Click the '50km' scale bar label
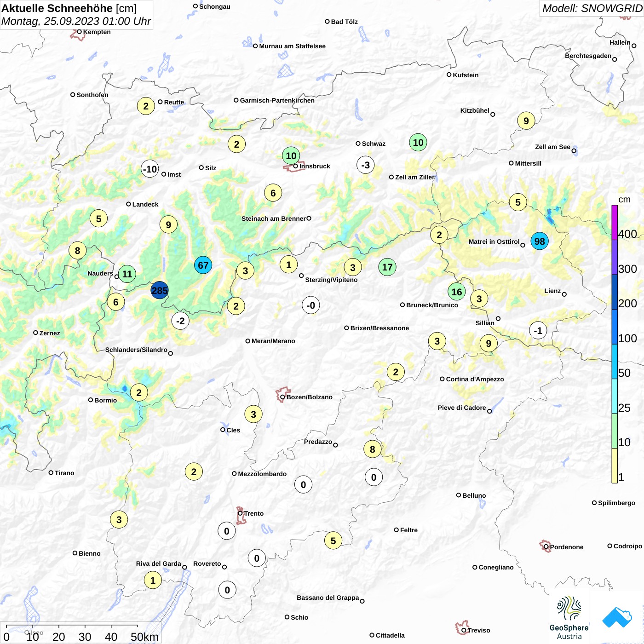Viewport: 644px width, 644px height. [144, 637]
